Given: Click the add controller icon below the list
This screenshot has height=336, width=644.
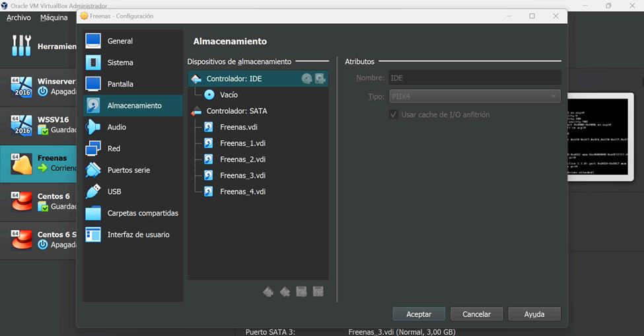Looking at the screenshot, I should pyautogui.click(x=268, y=292).
